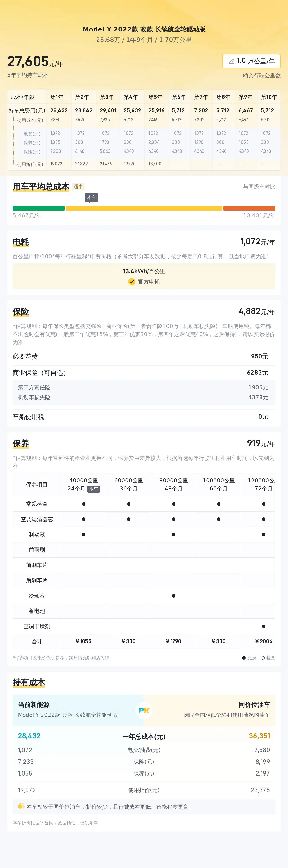288x868 pixels.
Task: Click the 第三方责任险 1905元 row
Action: 144,387
